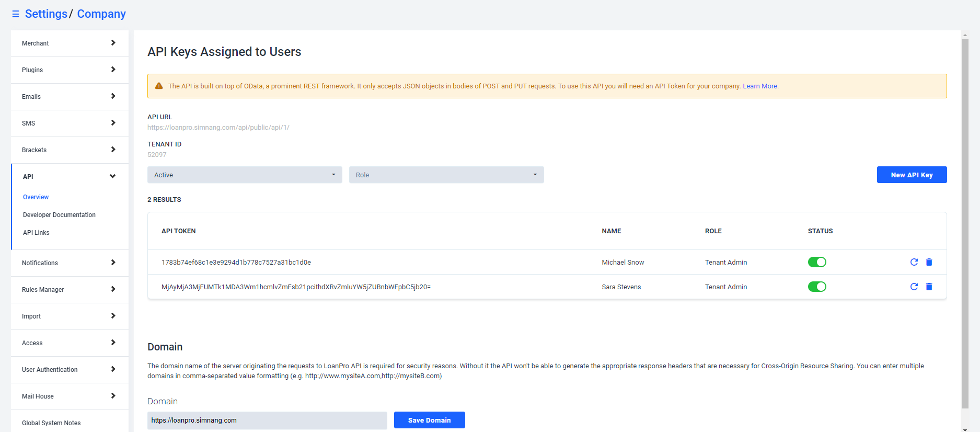Expand the Emails section
This screenshot has height=432, width=980.
click(70, 97)
